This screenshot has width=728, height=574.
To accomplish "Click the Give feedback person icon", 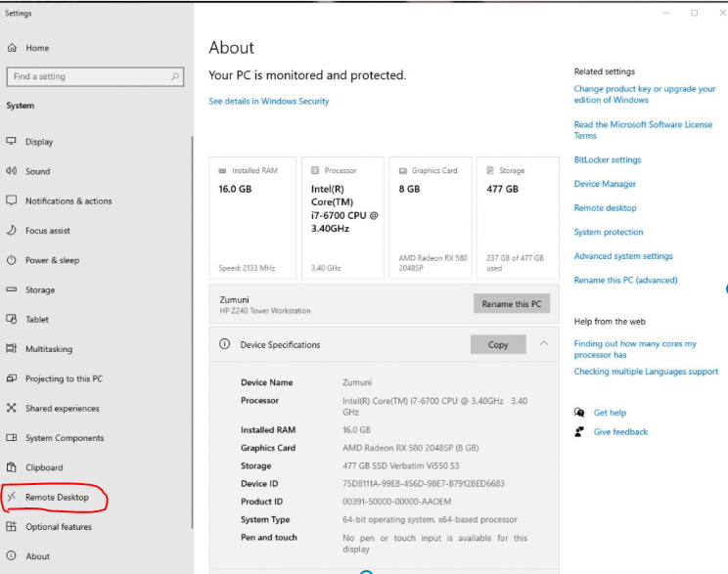I will 579,431.
